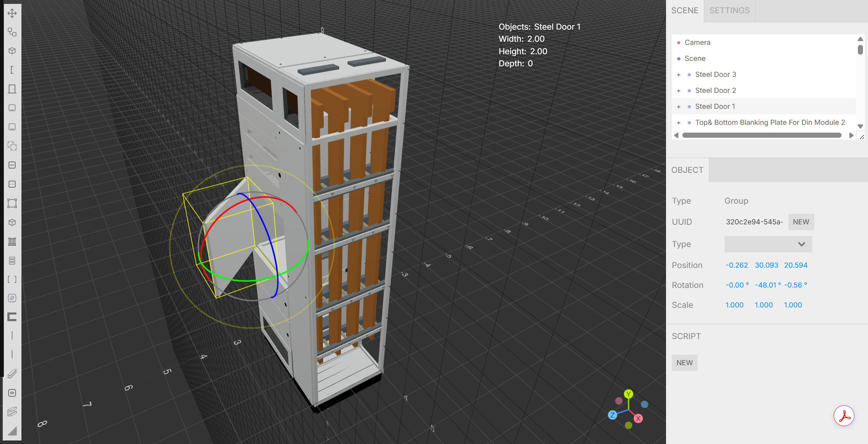868x444 pixels.
Task: Click the three stacked bars icon
Action: pos(12,260)
